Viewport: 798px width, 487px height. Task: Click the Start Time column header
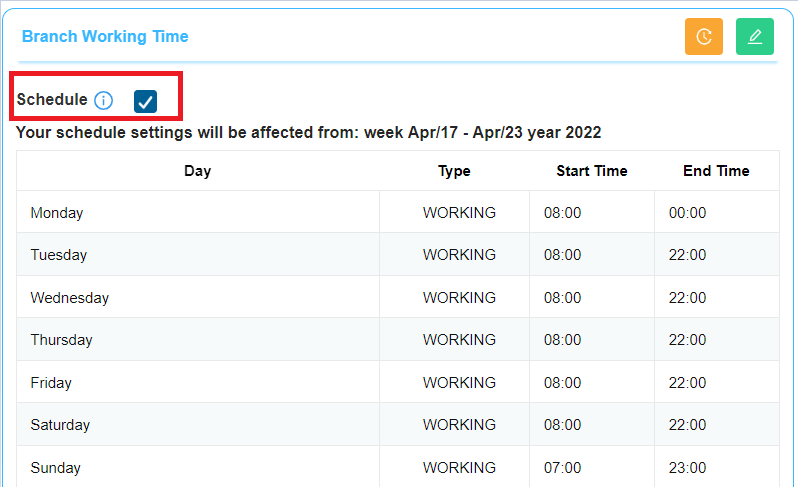point(591,171)
